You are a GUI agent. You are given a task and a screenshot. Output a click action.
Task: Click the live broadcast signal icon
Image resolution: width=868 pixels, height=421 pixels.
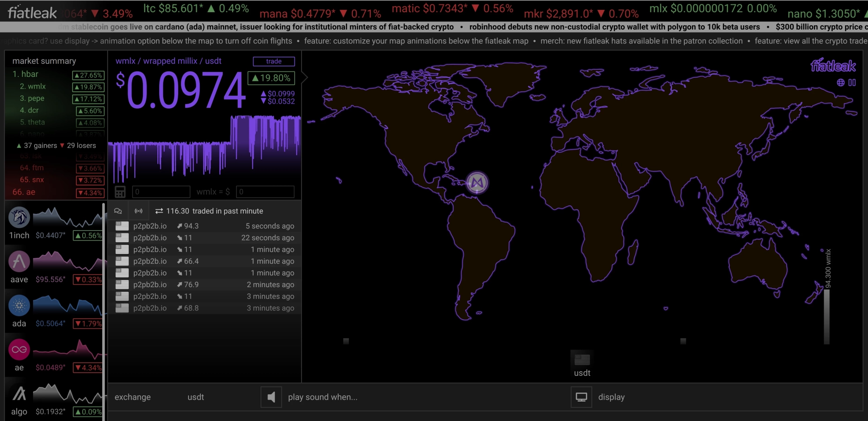(x=139, y=211)
